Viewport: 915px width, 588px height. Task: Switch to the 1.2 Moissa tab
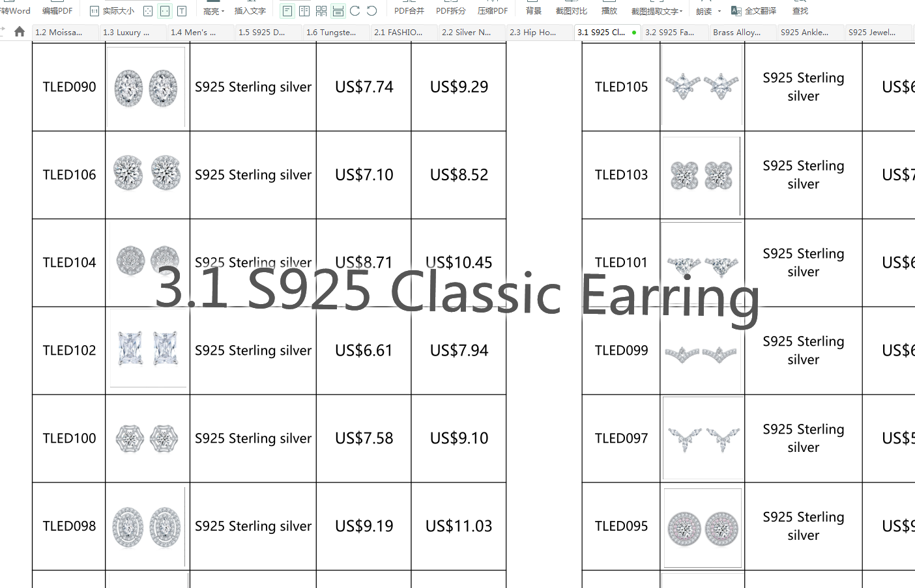tap(64, 31)
